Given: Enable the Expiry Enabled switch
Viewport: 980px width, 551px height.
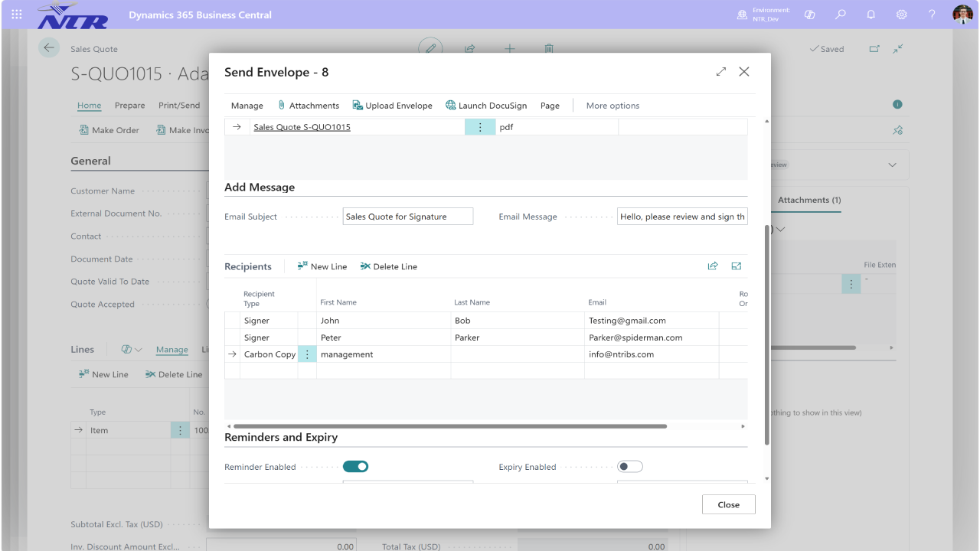Looking at the screenshot, I should (x=630, y=467).
